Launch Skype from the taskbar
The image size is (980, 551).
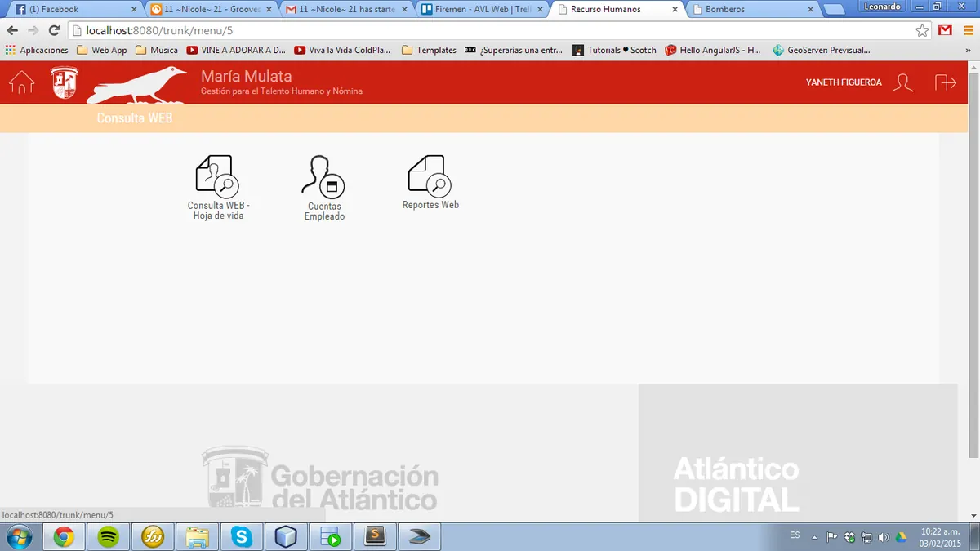click(x=241, y=537)
